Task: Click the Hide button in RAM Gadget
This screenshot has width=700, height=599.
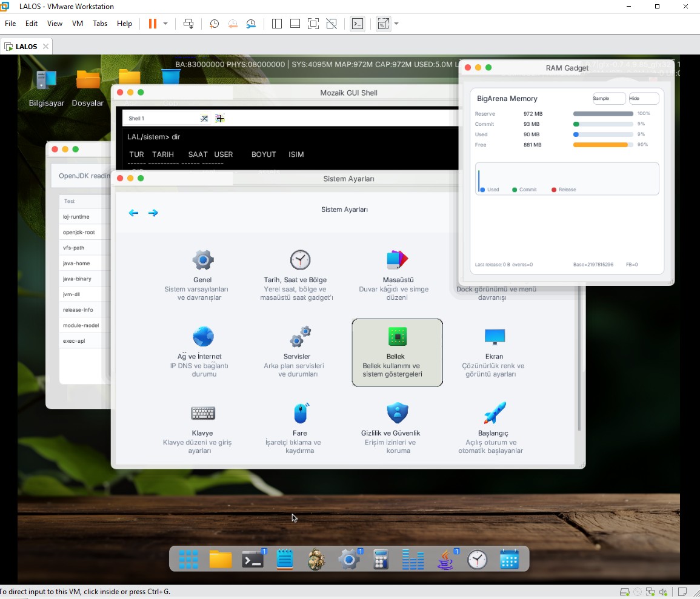Action: pos(644,98)
